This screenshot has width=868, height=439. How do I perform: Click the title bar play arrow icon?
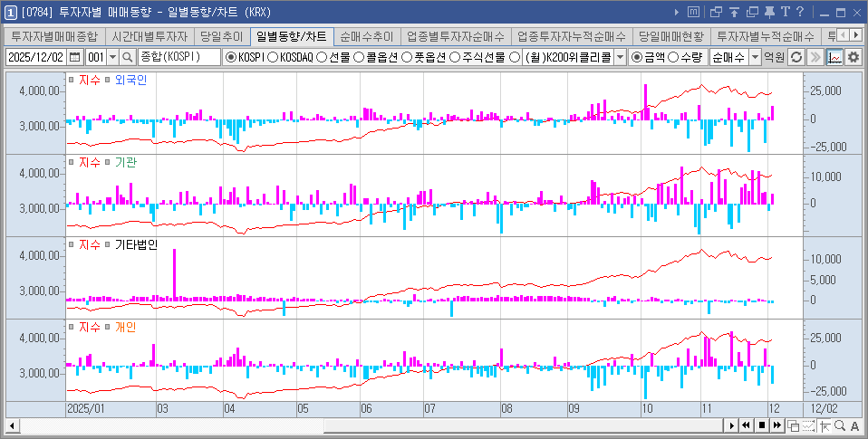point(677,12)
